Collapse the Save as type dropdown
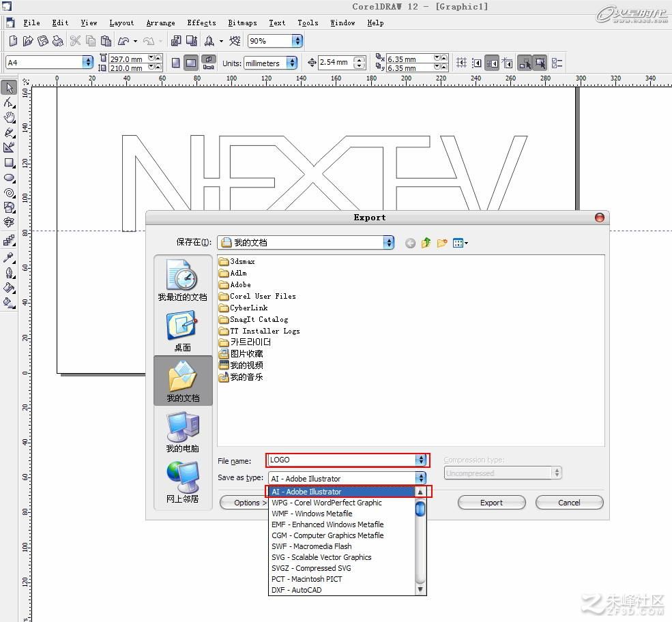Screen dimensions: 672x622 click(x=421, y=477)
